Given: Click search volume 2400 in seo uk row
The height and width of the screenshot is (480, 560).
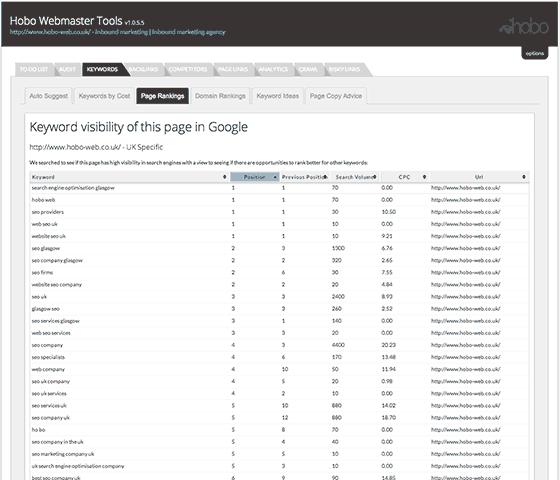Looking at the screenshot, I should pyautogui.click(x=338, y=297).
